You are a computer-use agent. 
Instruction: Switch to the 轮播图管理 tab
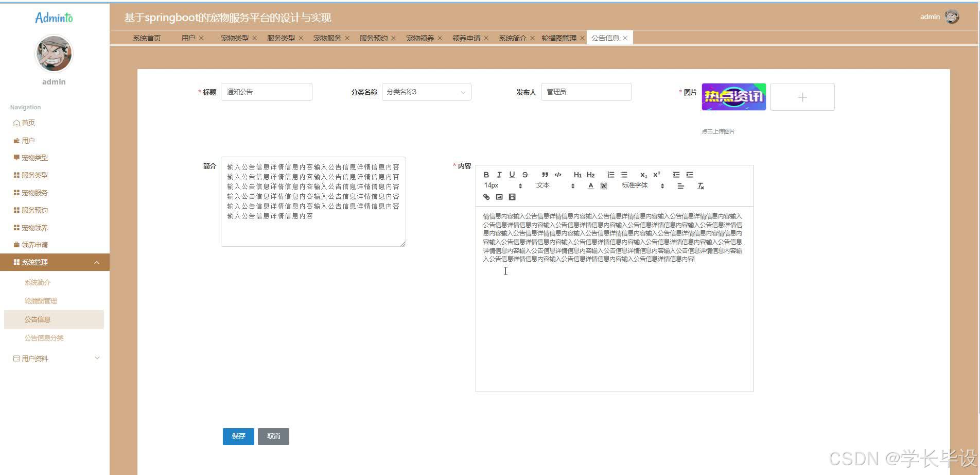558,38
